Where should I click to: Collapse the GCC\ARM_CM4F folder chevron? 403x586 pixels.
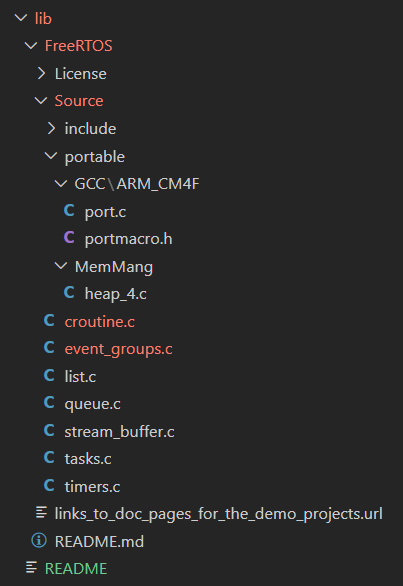[61, 183]
